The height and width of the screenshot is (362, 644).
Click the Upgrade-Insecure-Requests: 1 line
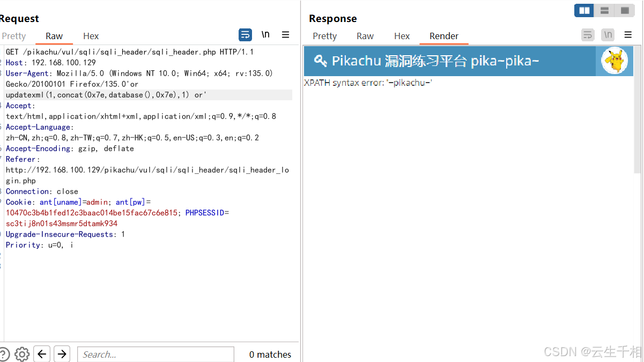(65, 234)
